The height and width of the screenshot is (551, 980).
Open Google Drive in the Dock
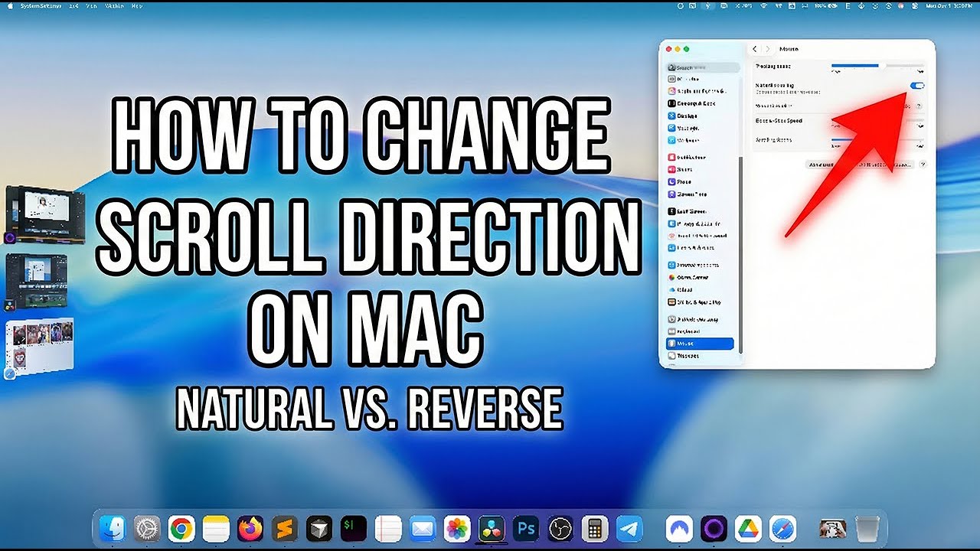(x=748, y=528)
